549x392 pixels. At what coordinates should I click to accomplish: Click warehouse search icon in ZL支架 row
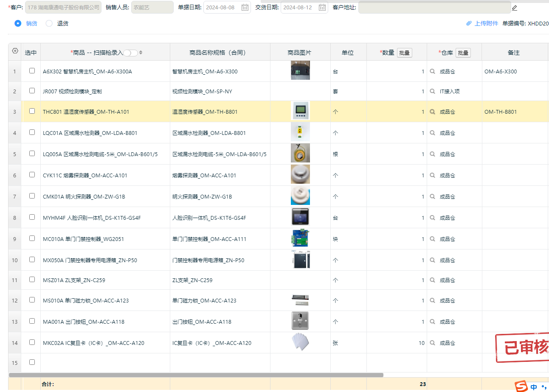pyautogui.click(x=433, y=280)
